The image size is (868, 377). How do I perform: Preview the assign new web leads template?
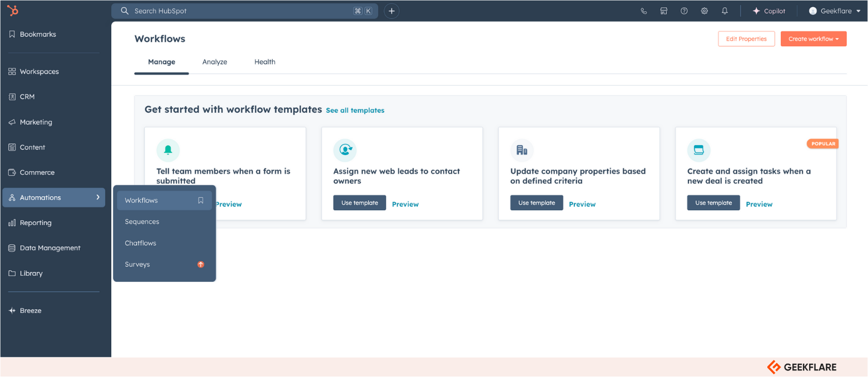point(405,205)
